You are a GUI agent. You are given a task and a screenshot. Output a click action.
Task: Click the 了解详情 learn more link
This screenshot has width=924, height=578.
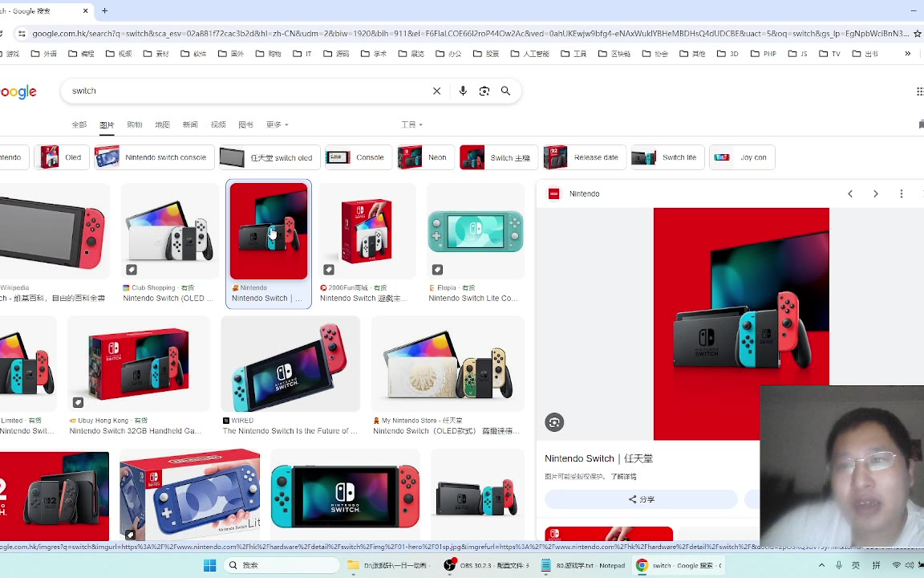(623, 477)
